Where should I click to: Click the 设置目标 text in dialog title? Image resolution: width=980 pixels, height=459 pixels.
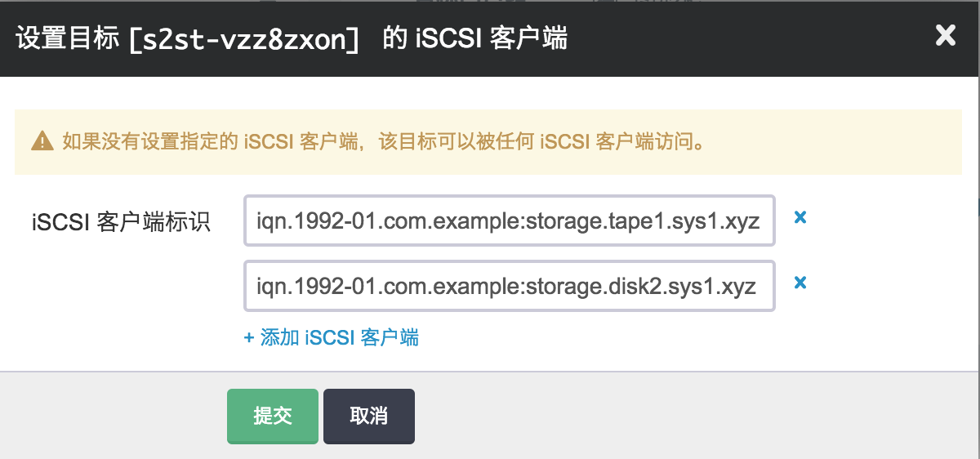coord(68,38)
